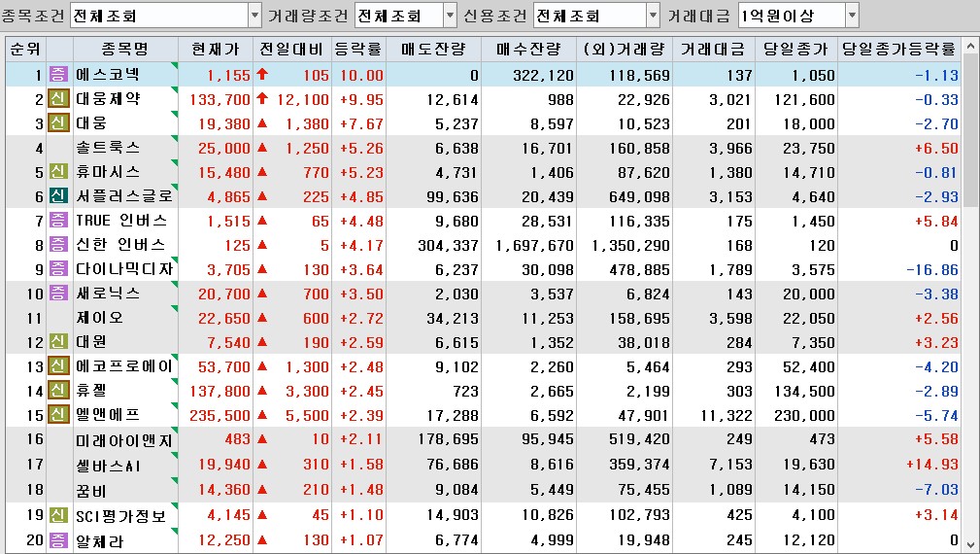
Task: Click the 증 badge beside 신한 인버스
Action: pyautogui.click(x=58, y=245)
